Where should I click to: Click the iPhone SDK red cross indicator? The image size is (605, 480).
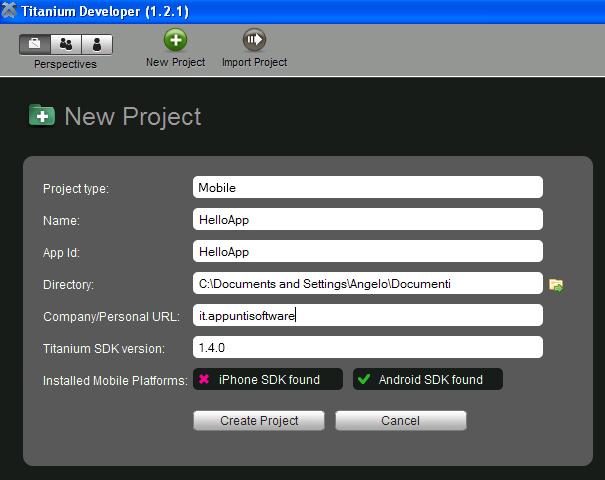(204, 379)
